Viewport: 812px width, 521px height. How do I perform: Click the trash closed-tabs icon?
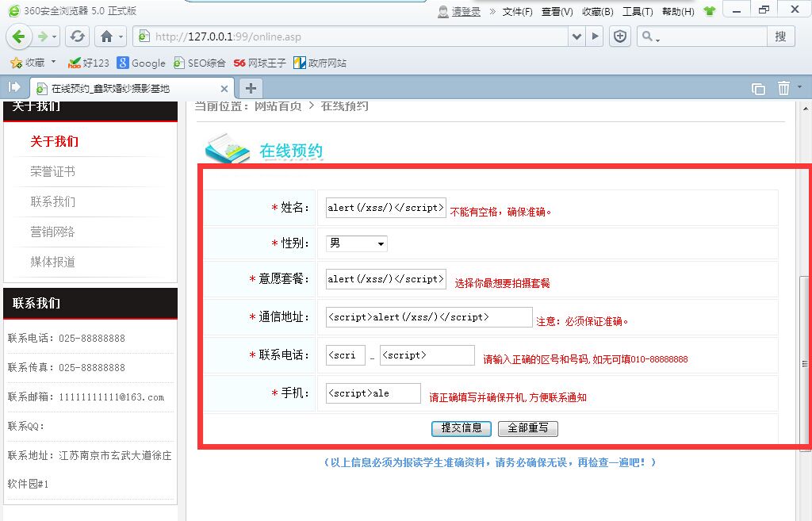pyautogui.click(x=783, y=88)
